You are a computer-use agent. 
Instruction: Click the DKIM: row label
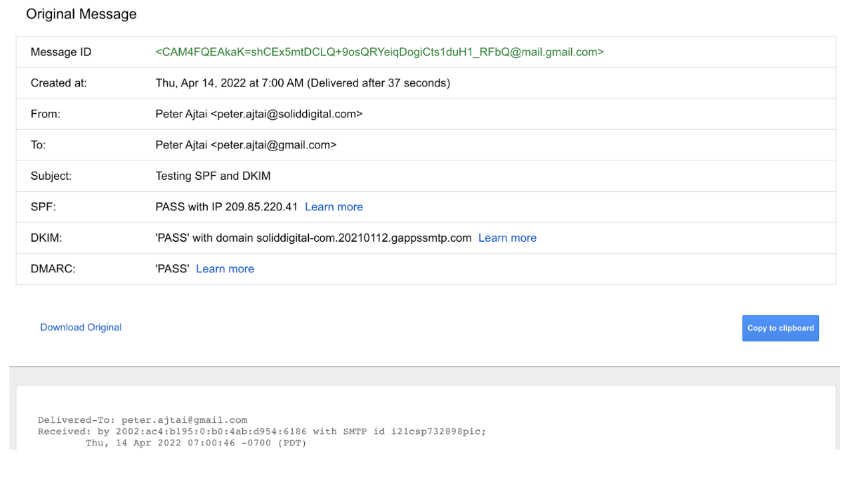(46, 238)
